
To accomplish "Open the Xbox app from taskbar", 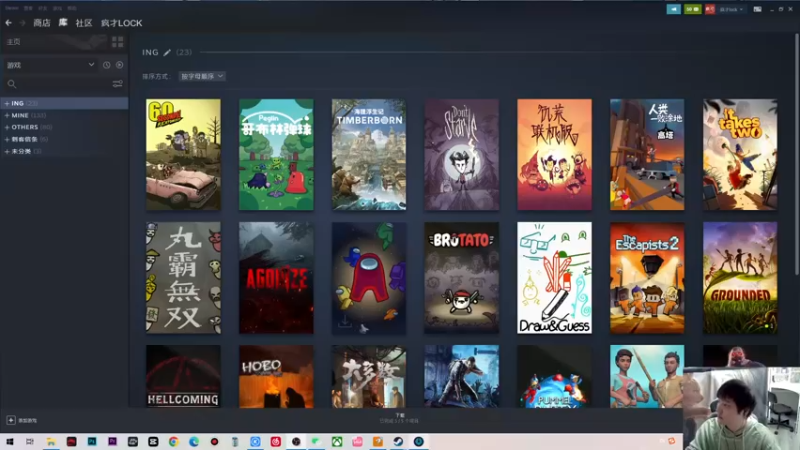I will tap(337, 441).
